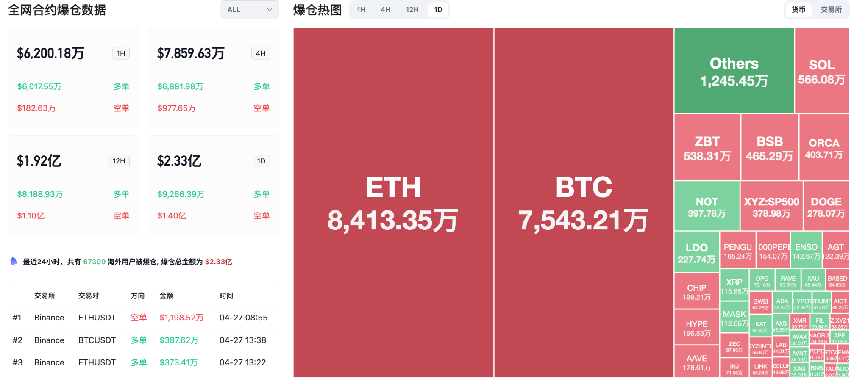
Task: Open the ALL exchange dropdown
Action: tap(249, 10)
